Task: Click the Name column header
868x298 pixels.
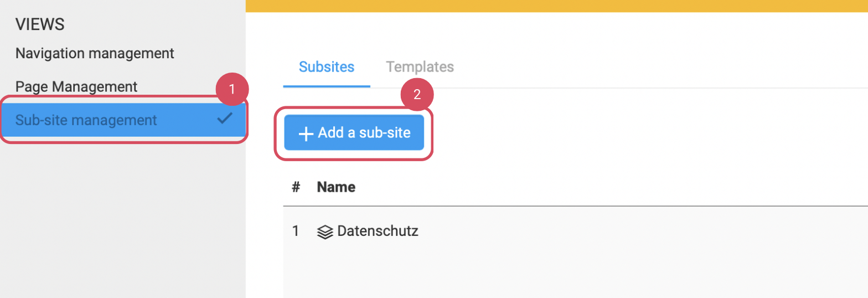Action: (x=335, y=187)
